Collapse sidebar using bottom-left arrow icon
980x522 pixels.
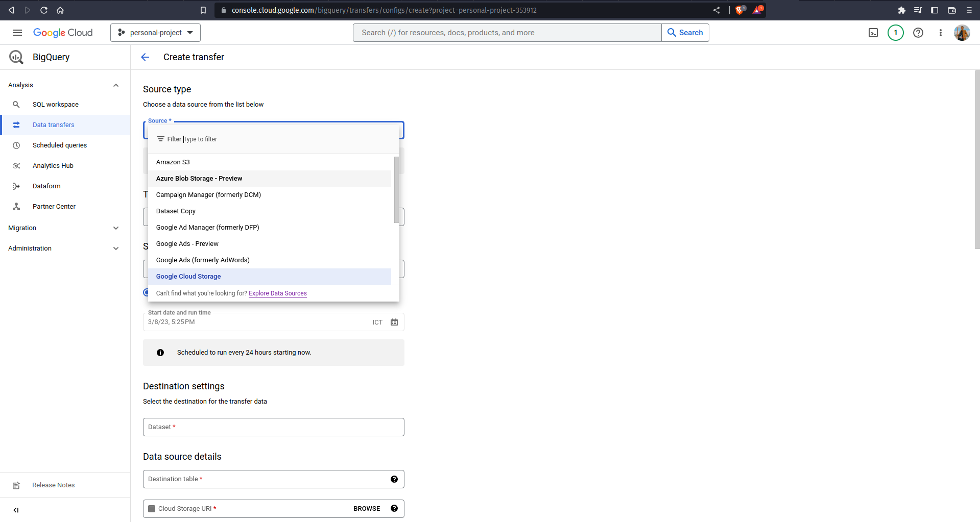pos(16,510)
